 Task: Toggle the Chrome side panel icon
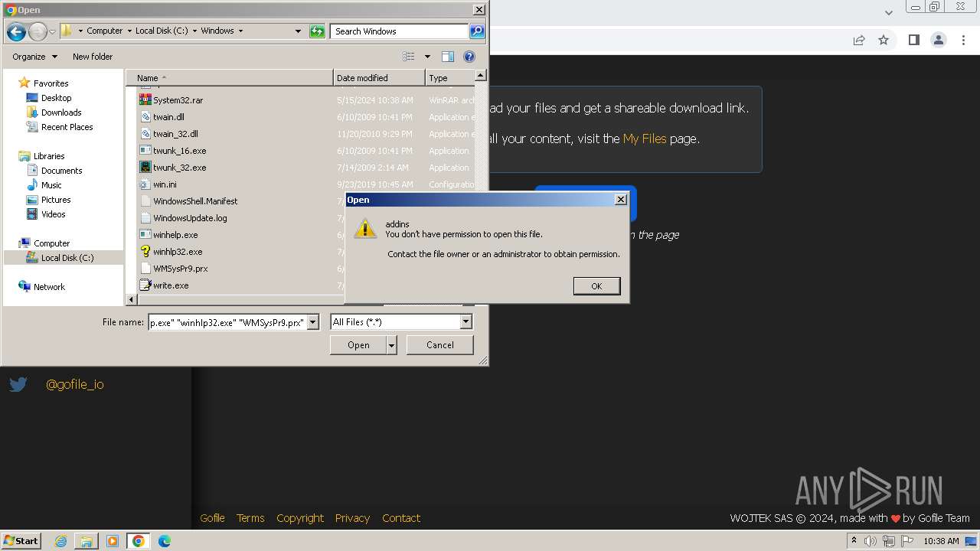click(x=913, y=40)
